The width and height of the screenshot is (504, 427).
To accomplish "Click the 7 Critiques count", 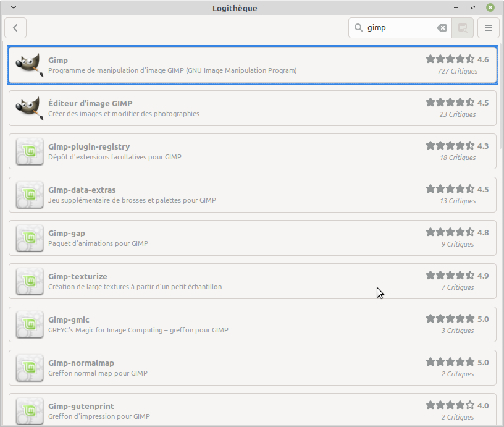I will 458,287.
